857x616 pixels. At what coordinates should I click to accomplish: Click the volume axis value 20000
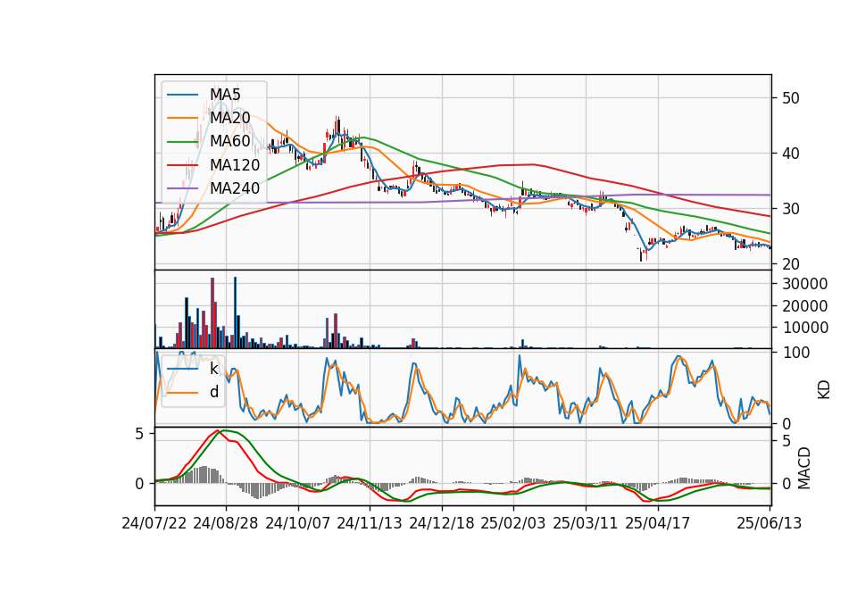805,306
